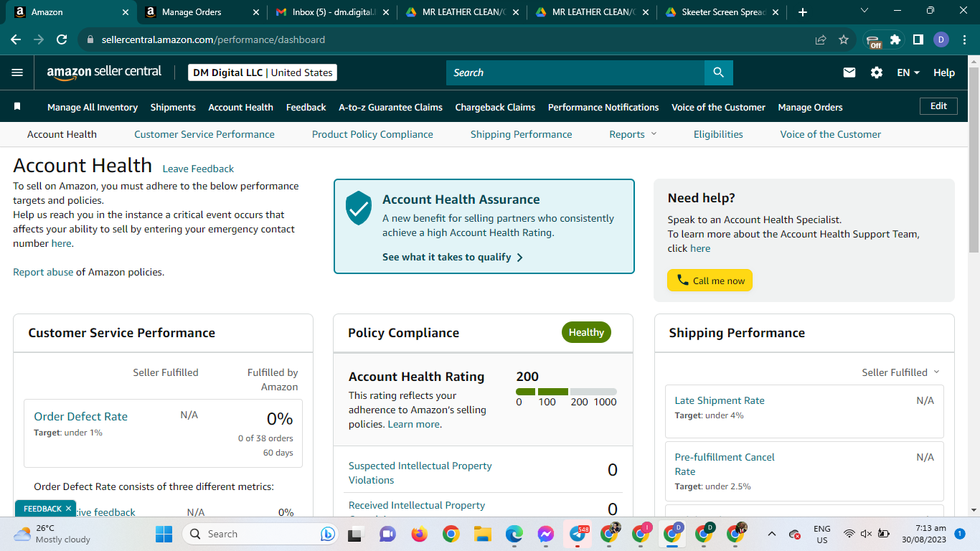Click the magnifier search button in Seller Central

(x=718, y=72)
